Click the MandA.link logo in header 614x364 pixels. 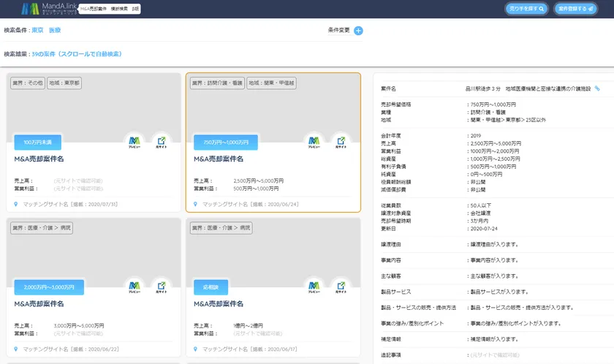pyautogui.click(x=48, y=10)
